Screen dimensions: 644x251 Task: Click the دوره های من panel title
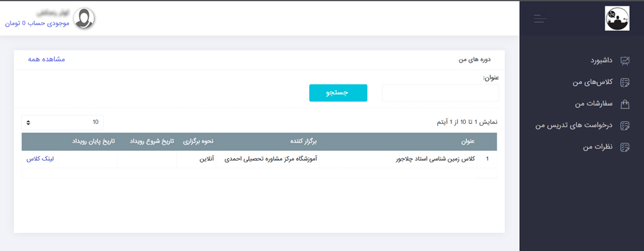pos(475,59)
